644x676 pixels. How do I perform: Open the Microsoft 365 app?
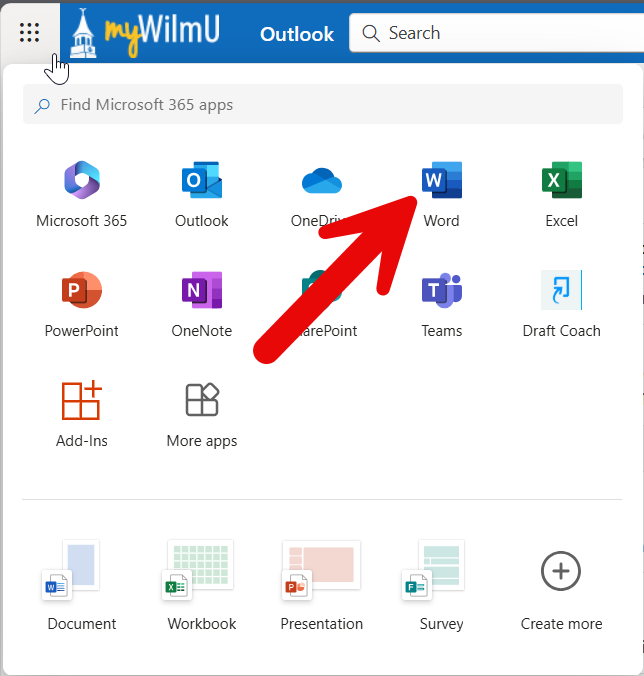click(x=81, y=194)
